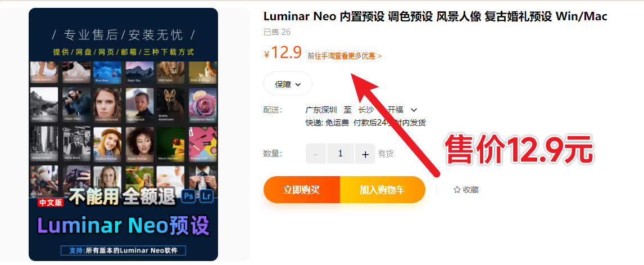The width and height of the screenshot is (644, 265).
Task: Click the quantity number input field
Action: point(341,154)
